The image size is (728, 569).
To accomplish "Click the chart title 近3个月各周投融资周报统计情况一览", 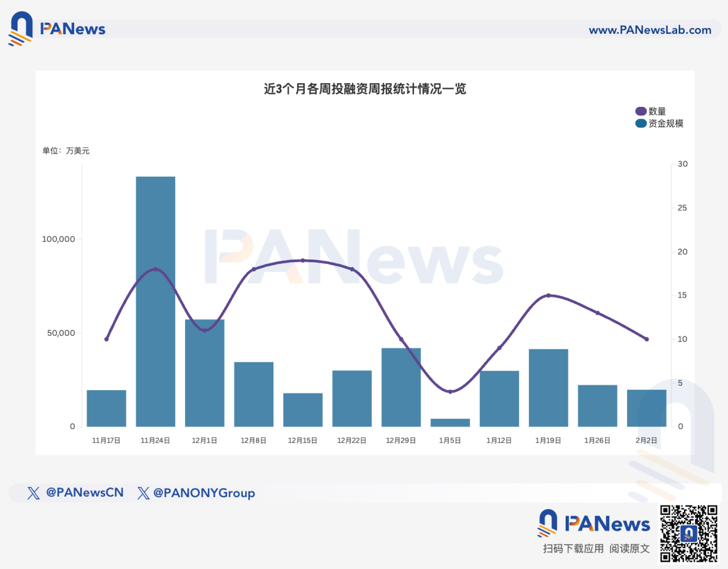I will tap(365, 89).
